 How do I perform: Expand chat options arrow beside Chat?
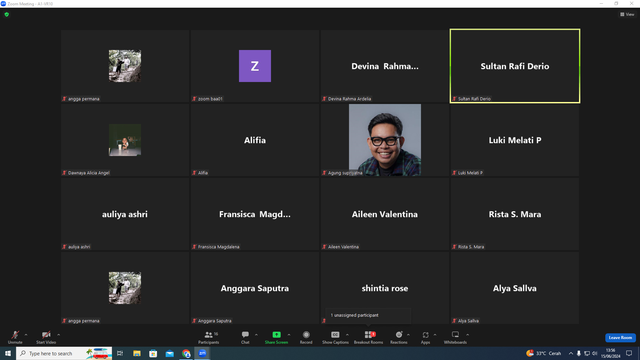[x=256, y=335]
